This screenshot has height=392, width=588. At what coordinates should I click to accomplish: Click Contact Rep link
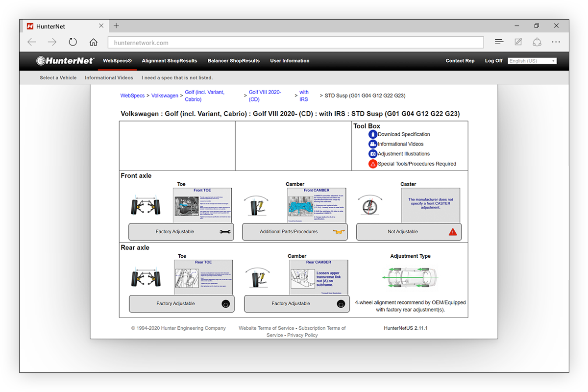click(460, 61)
